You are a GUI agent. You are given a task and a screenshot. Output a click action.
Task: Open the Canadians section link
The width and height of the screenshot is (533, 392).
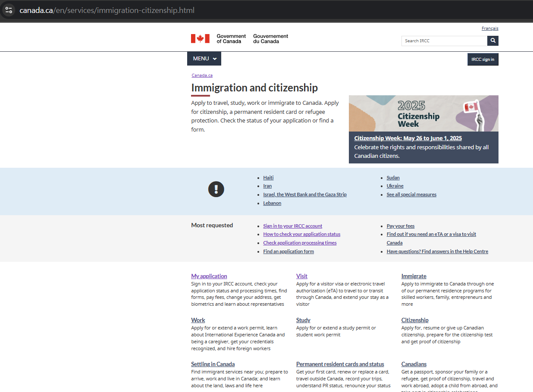(414, 364)
